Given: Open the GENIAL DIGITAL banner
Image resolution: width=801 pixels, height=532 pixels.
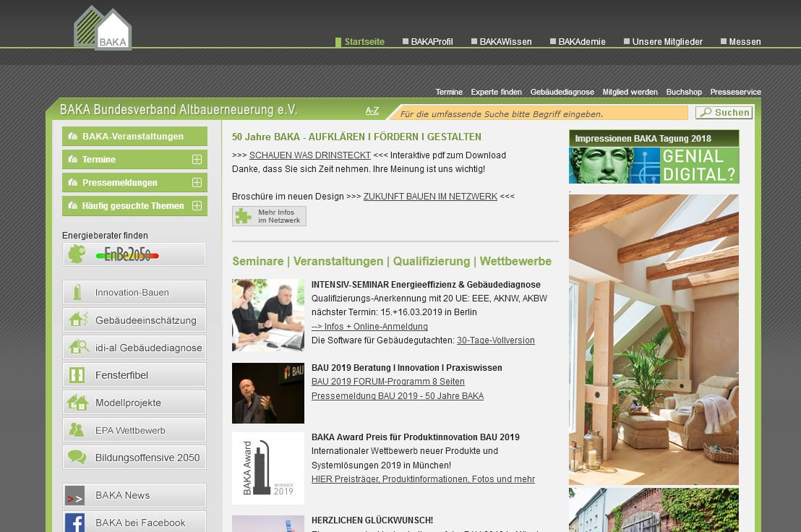Looking at the screenshot, I should [654, 166].
